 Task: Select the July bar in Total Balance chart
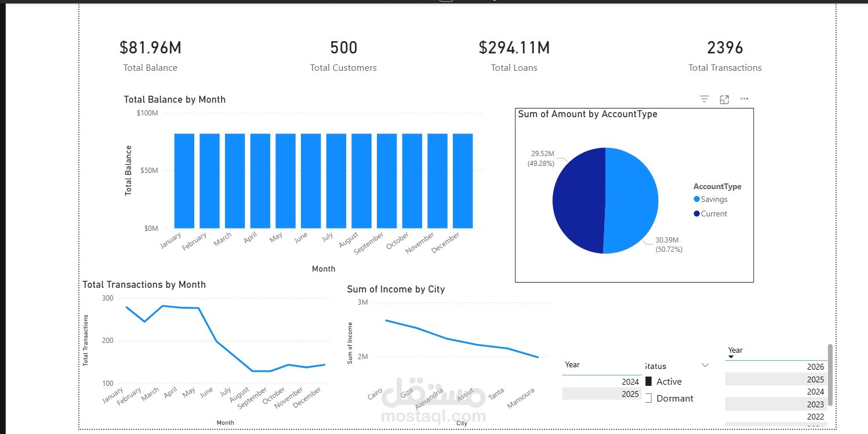(336, 181)
